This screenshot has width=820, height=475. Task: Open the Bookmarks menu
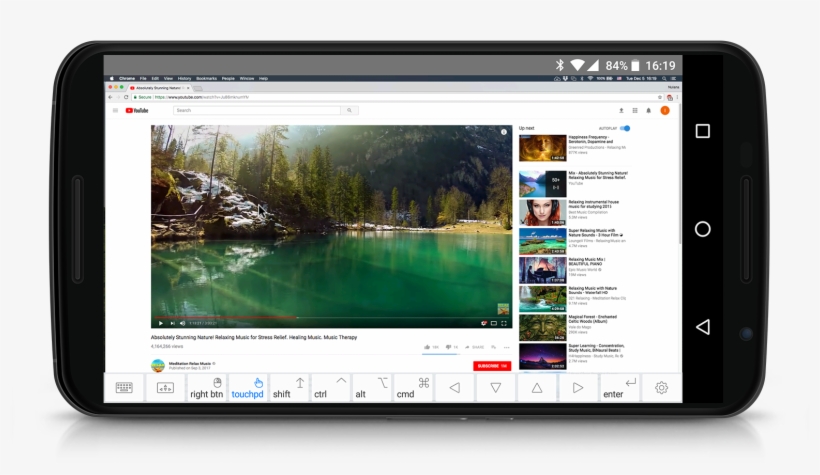[207, 78]
